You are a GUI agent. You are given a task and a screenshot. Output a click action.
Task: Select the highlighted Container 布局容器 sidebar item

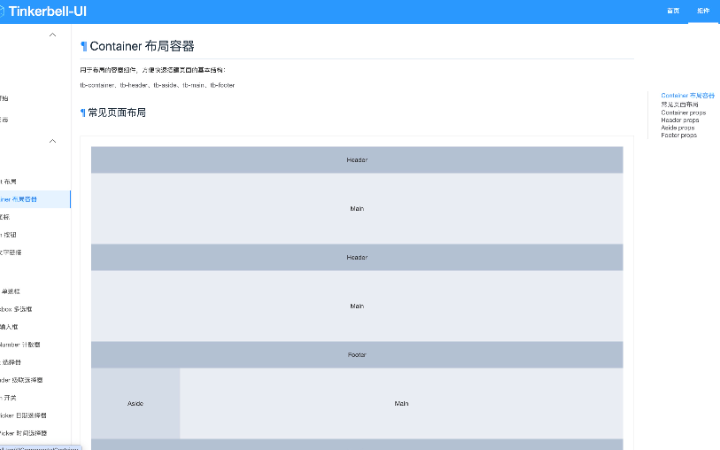pyautogui.click(x=35, y=199)
